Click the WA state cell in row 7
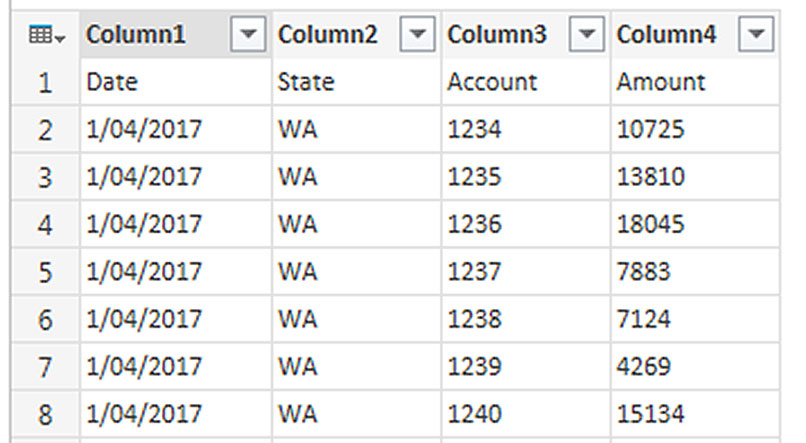 click(x=356, y=367)
